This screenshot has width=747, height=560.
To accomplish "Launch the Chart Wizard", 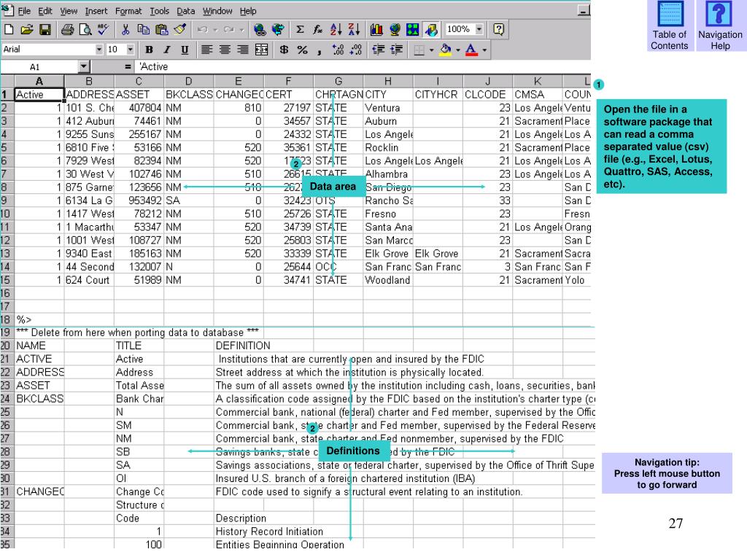I will click(376, 29).
